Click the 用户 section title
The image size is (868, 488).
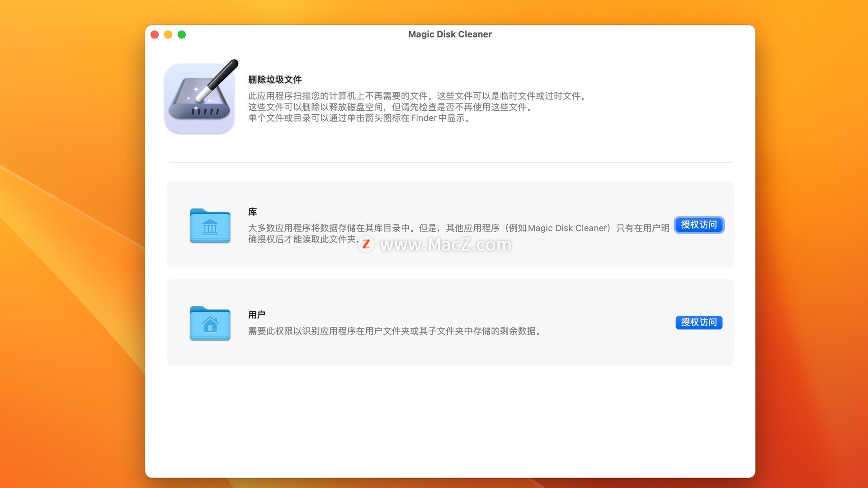tap(257, 314)
